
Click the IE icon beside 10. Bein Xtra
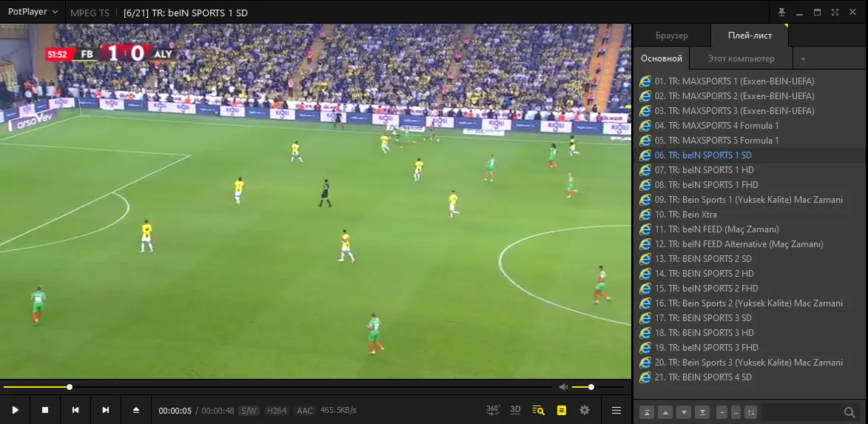645,214
